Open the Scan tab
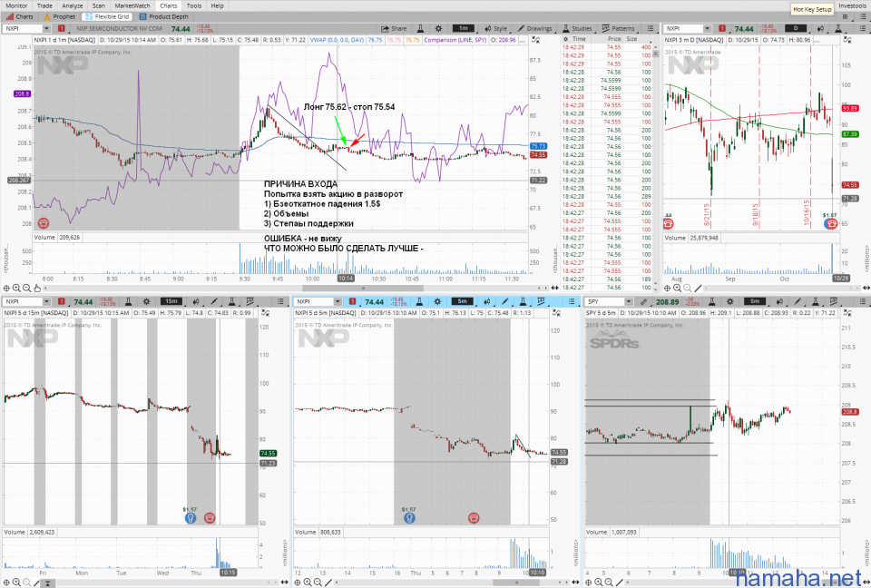Image resolution: width=871 pixels, height=588 pixels. pyautogui.click(x=99, y=5)
